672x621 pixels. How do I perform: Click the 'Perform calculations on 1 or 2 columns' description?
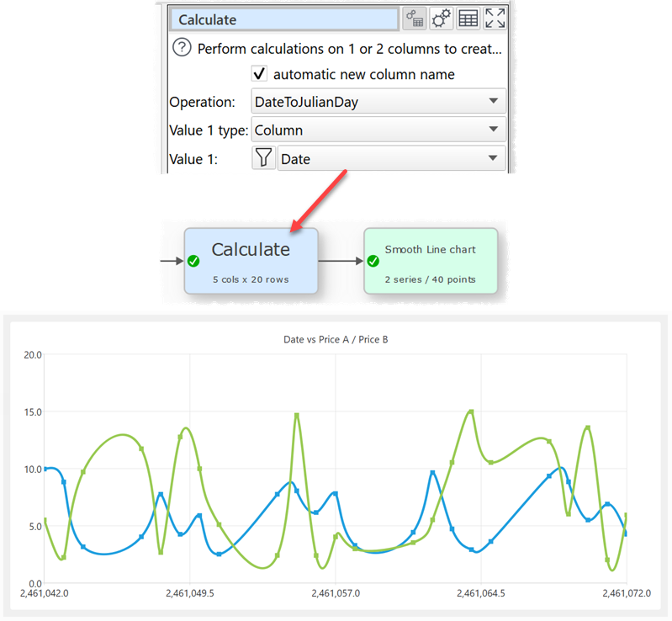(349, 49)
